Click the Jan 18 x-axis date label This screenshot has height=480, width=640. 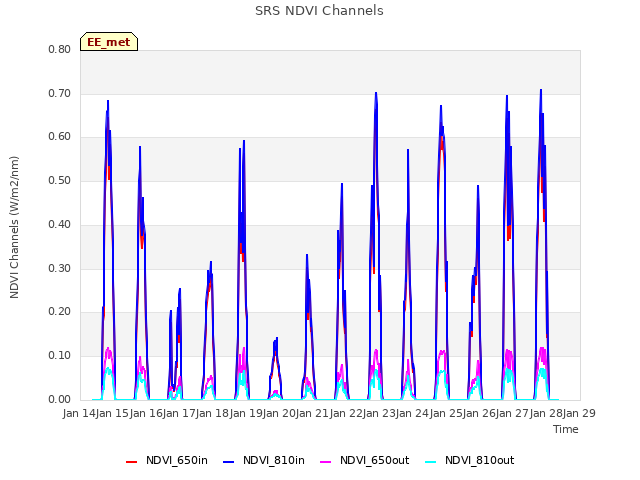point(212,413)
